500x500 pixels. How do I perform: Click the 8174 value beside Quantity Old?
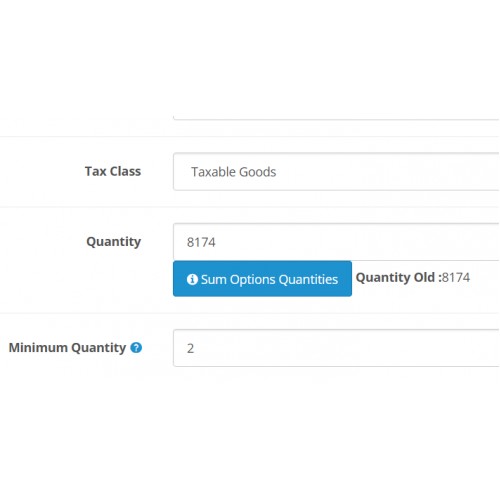click(x=456, y=277)
